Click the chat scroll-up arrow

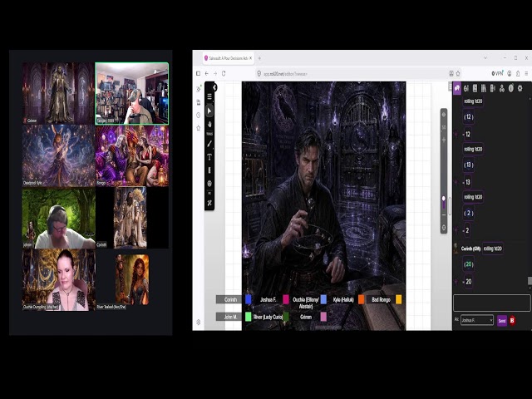coord(530,99)
